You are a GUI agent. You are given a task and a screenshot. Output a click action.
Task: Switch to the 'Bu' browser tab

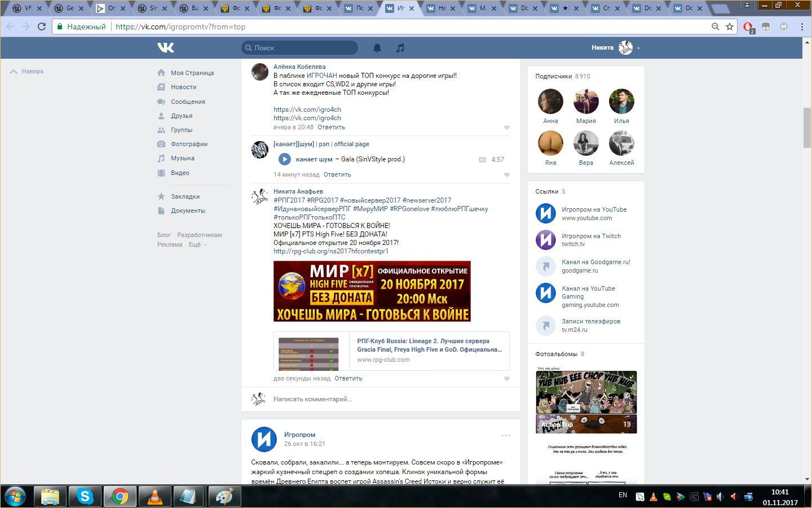[194, 8]
